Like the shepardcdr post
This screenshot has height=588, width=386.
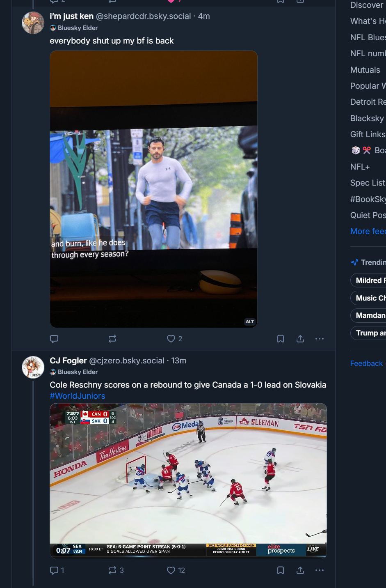(171, 339)
